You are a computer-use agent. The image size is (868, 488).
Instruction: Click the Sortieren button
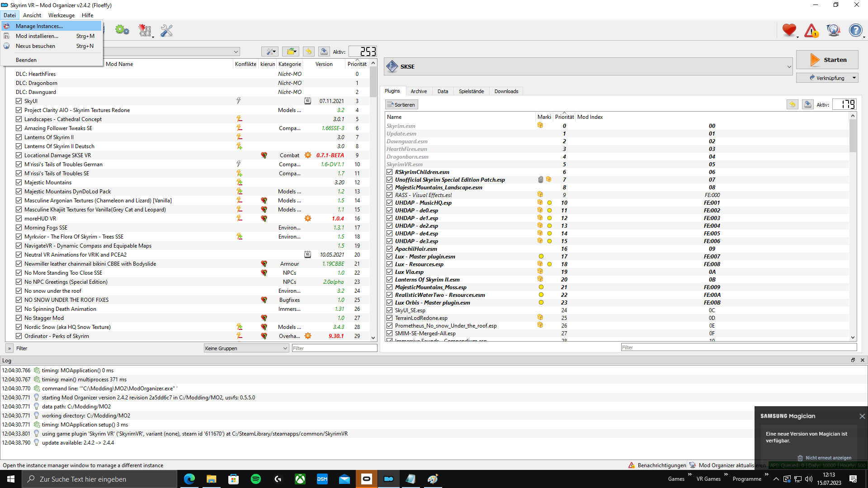pyautogui.click(x=401, y=105)
